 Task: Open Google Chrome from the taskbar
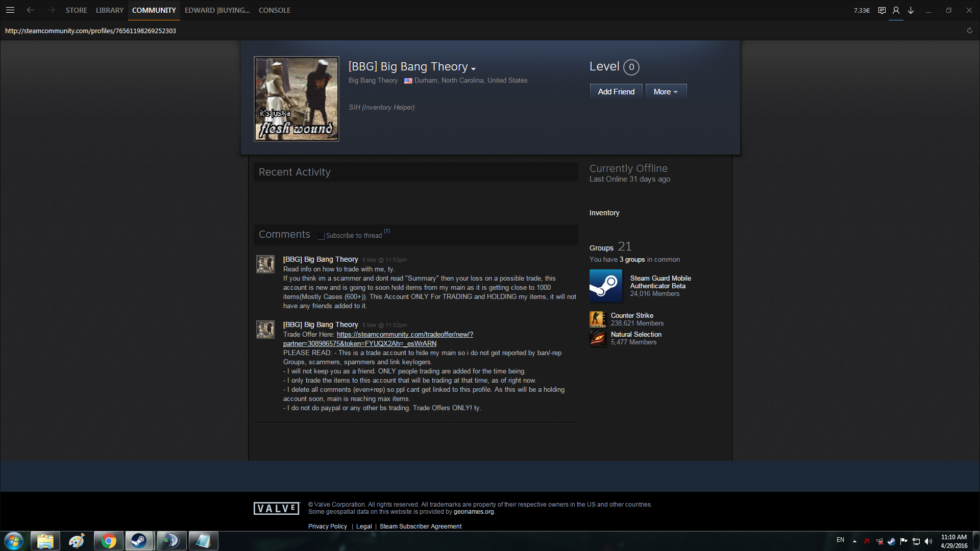[x=108, y=541]
